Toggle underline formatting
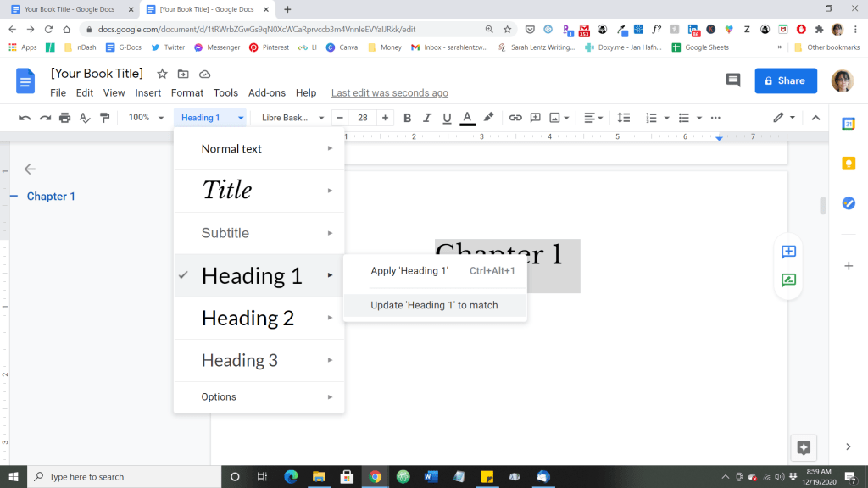Viewport: 868px width, 488px height. tap(447, 117)
